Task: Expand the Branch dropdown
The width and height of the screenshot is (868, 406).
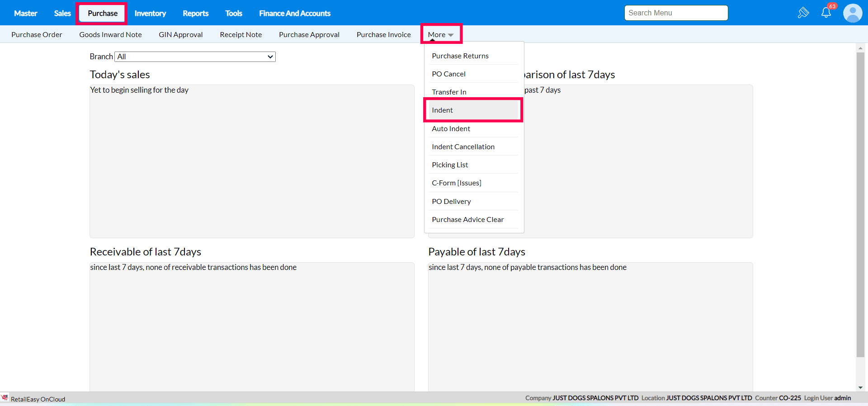Action: click(195, 57)
